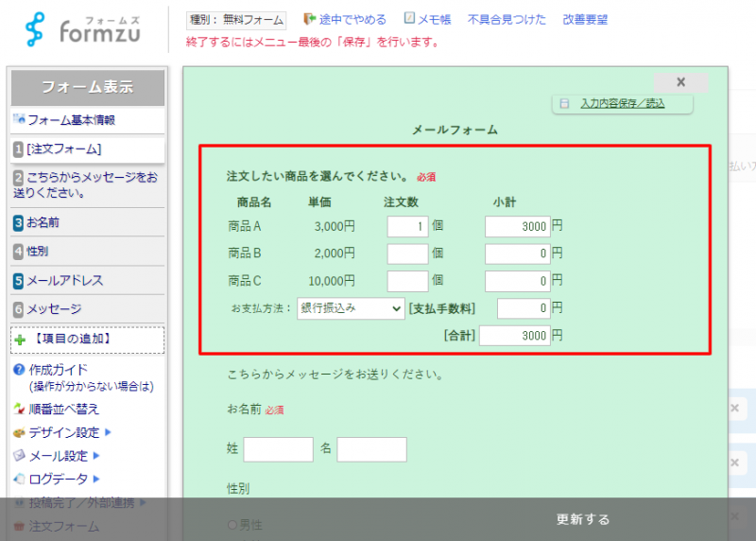Open the お支払方法 dropdown

point(351,308)
